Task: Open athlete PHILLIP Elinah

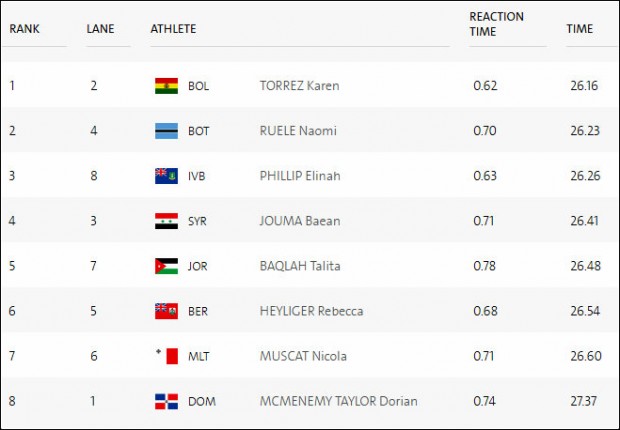Action: 300,176
